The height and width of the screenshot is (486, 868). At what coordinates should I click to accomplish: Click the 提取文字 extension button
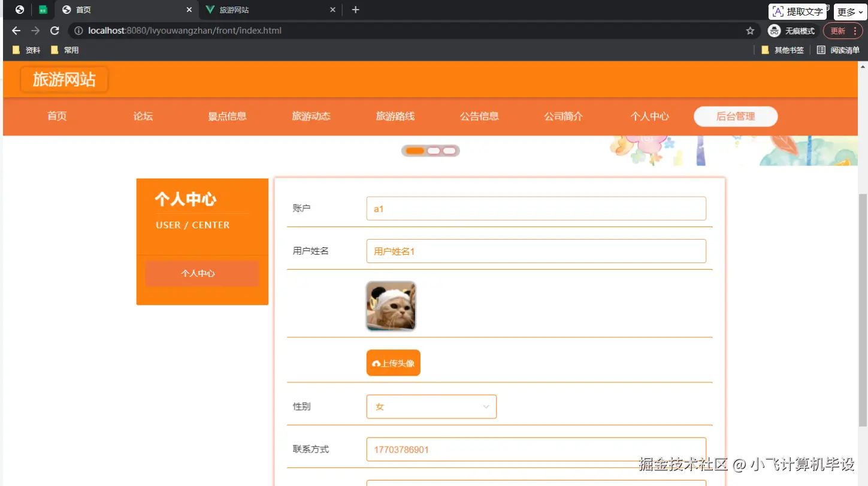(x=797, y=11)
